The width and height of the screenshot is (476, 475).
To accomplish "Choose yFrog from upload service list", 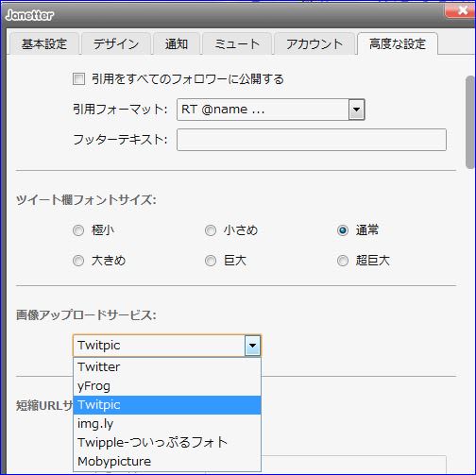I will point(167,386).
